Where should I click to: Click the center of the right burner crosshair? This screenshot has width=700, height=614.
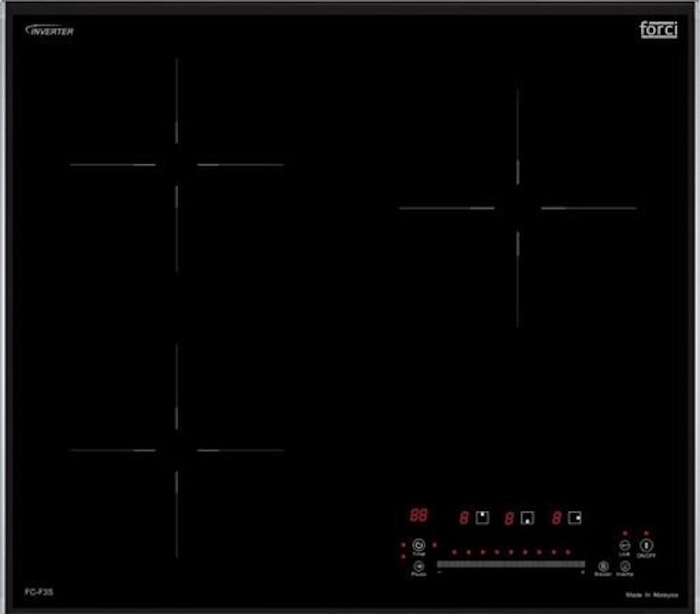point(517,208)
